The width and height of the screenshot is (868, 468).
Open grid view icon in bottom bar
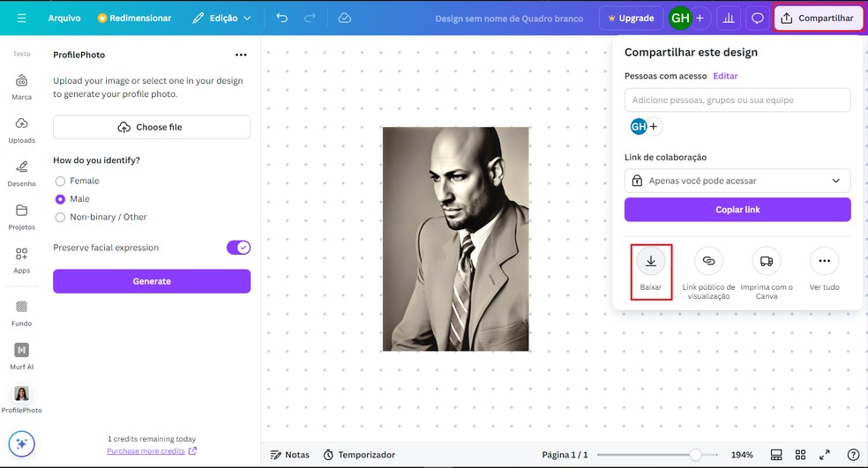800,455
